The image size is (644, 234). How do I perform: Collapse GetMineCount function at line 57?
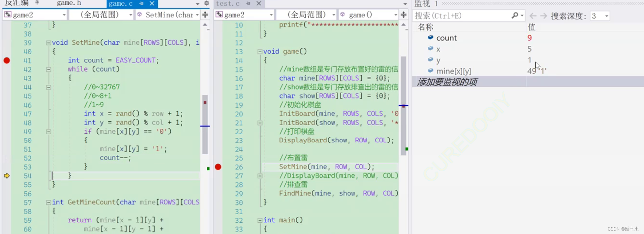[48, 202]
